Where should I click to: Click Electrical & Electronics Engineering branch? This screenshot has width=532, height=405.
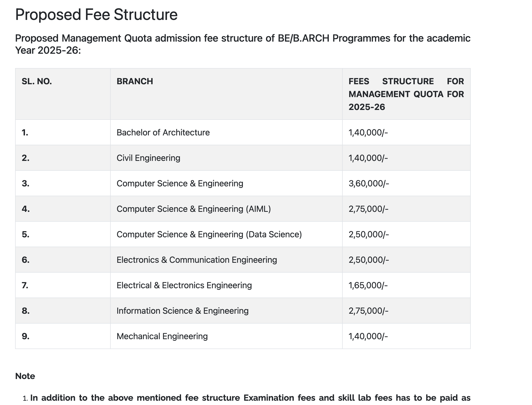(x=184, y=285)
